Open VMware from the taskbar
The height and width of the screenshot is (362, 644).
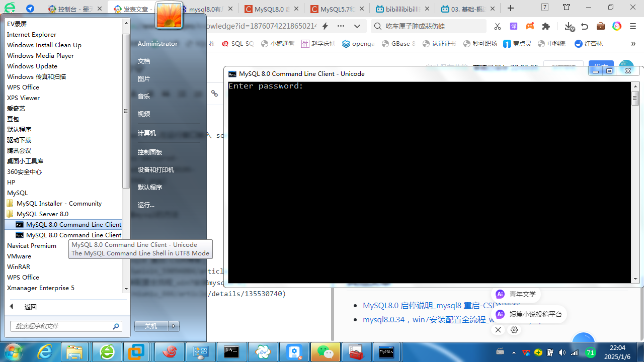pos(136,352)
